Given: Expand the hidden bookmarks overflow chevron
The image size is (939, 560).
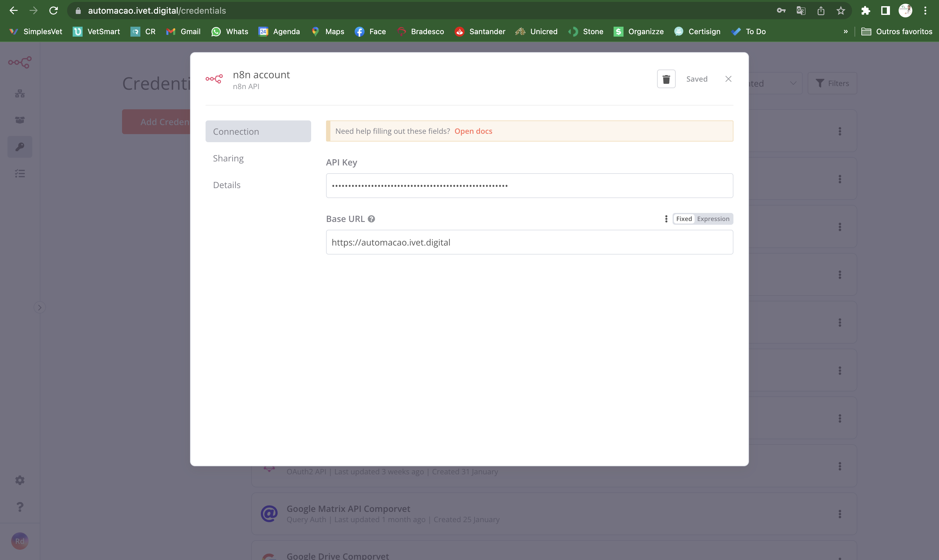Looking at the screenshot, I should click(846, 32).
